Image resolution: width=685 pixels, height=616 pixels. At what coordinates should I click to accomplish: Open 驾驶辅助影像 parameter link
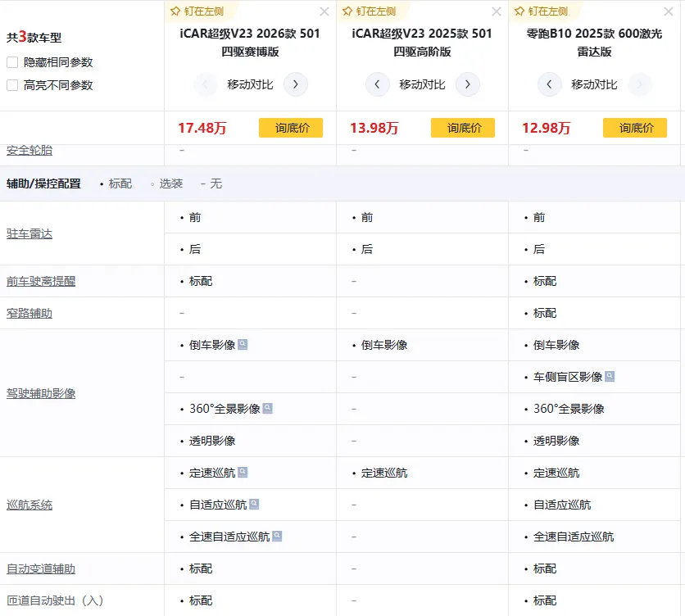click(41, 393)
